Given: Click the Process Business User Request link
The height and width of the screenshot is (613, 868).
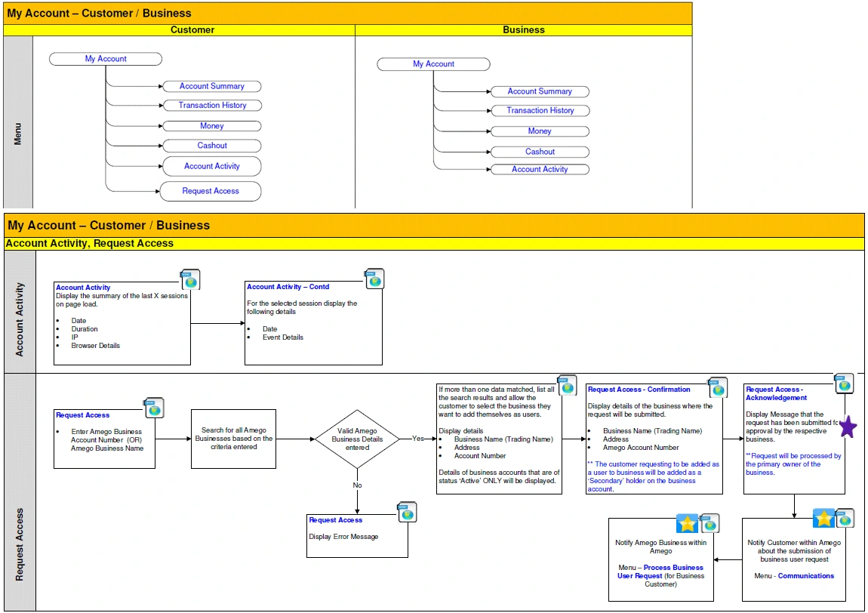Looking at the screenshot, I should click(x=661, y=571).
